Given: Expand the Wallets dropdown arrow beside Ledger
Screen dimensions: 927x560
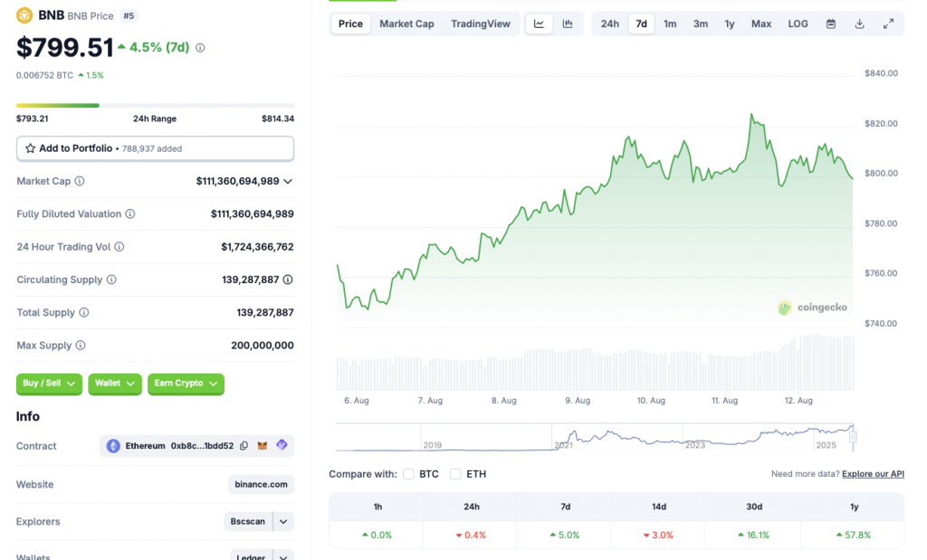Looking at the screenshot, I should click(x=283, y=556).
